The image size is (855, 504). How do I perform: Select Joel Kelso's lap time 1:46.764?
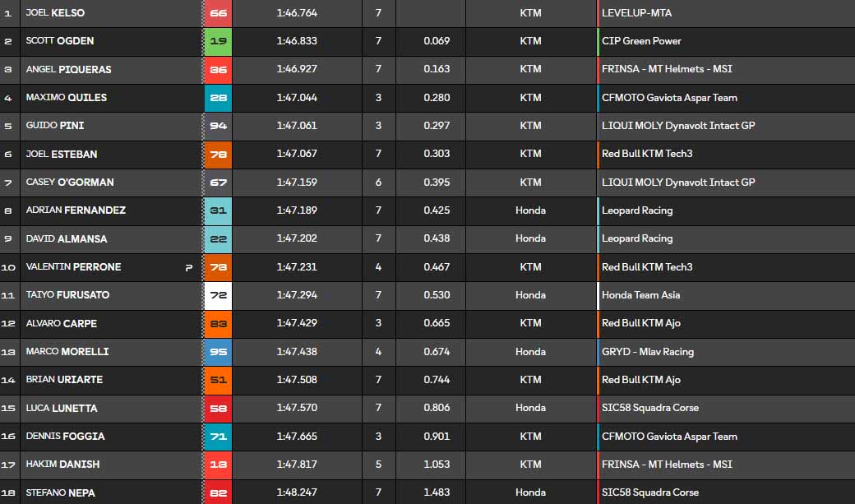297,13
